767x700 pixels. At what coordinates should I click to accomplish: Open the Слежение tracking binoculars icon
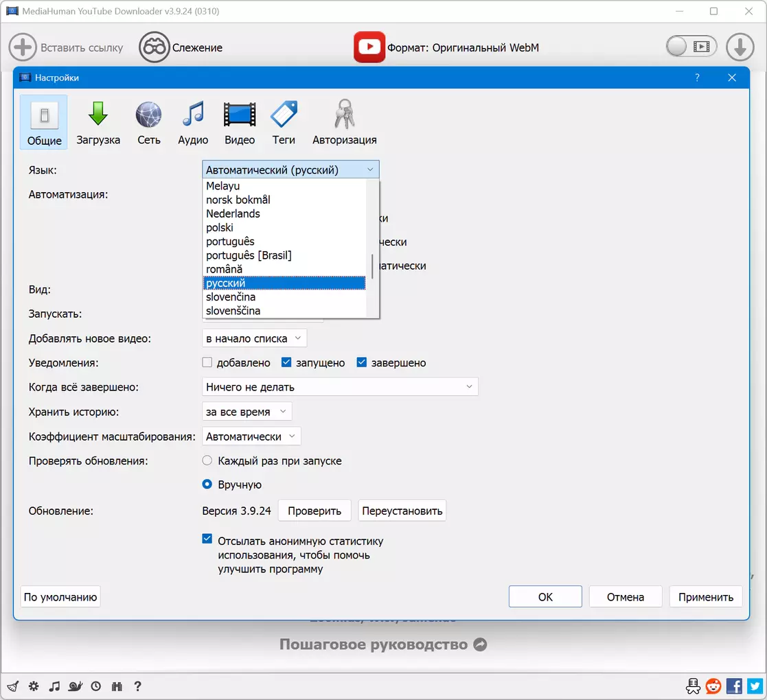[x=154, y=47]
